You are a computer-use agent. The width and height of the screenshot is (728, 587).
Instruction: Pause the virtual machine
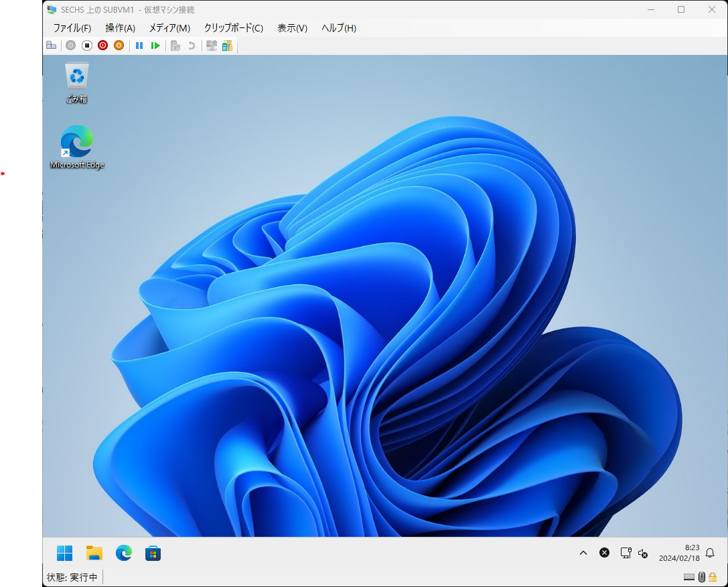(139, 46)
